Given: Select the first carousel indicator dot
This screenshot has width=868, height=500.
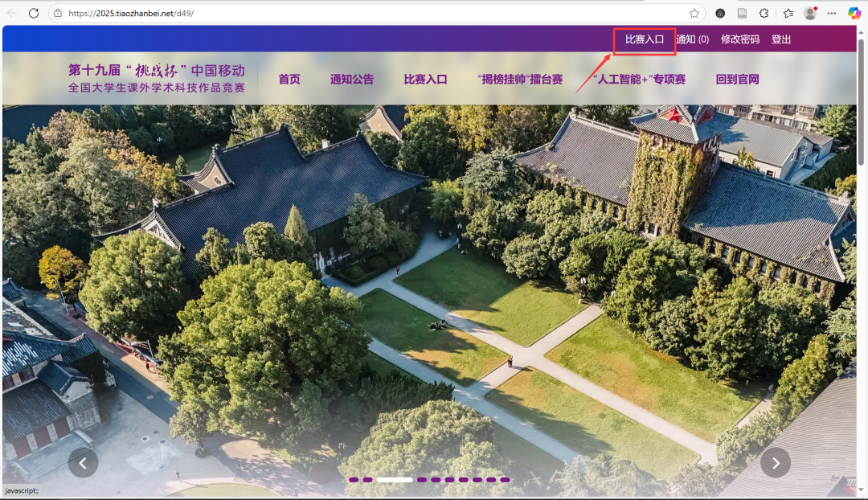Looking at the screenshot, I should click(x=354, y=480).
